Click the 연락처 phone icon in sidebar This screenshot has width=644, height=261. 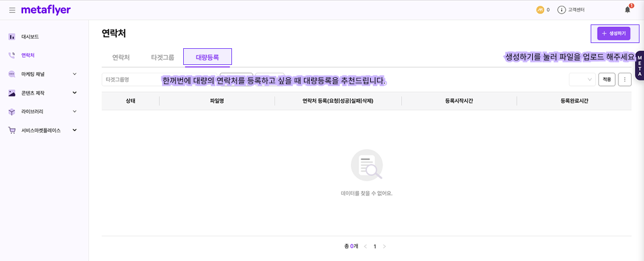pos(12,55)
